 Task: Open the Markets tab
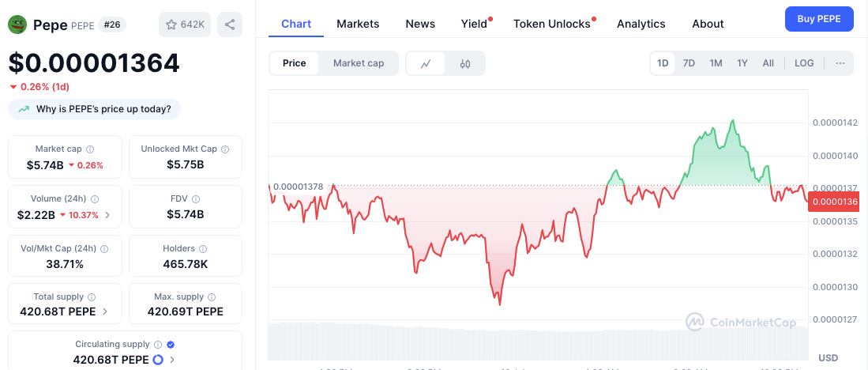(x=358, y=24)
